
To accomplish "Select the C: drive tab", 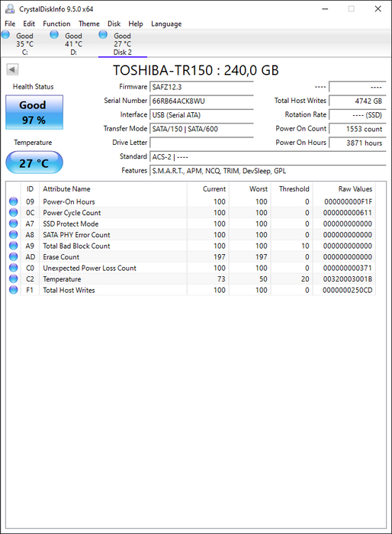I will tap(24, 44).
